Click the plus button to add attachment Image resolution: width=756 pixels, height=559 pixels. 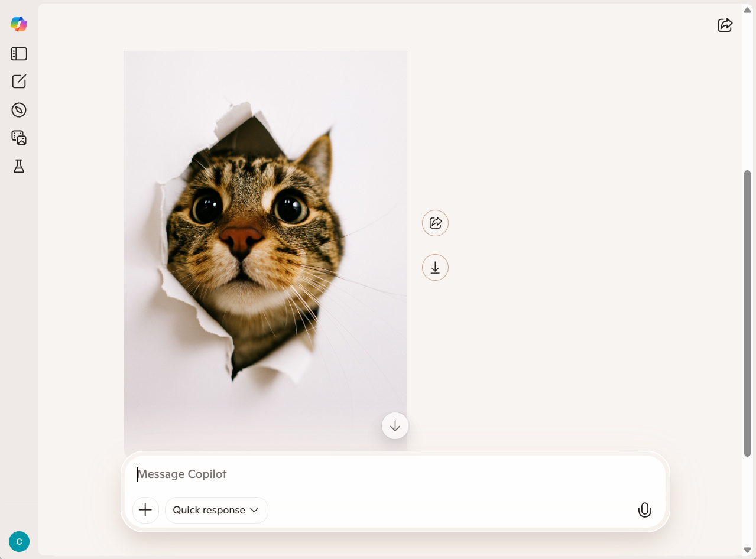[x=145, y=510]
